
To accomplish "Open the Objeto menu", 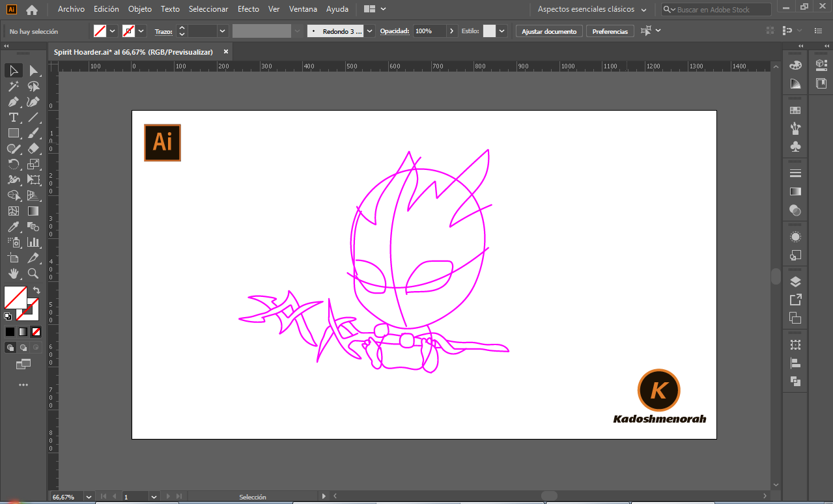I will pyautogui.click(x=140, y=9).
